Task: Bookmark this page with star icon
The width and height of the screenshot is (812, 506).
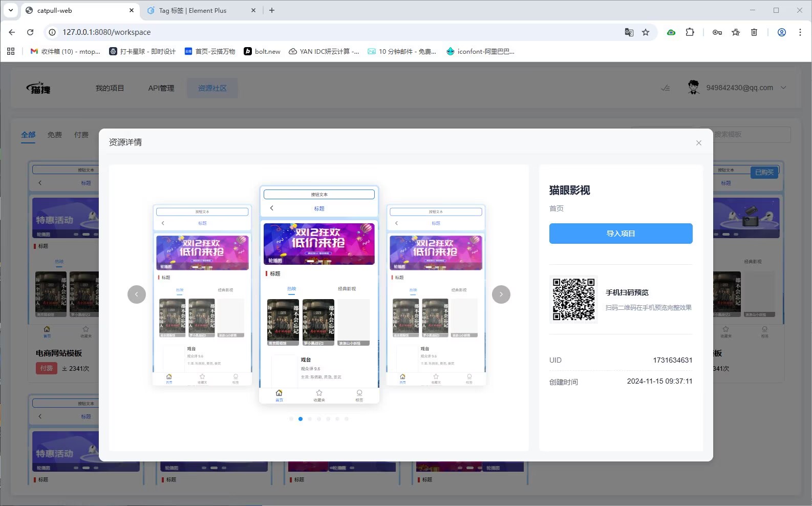Action: coord(646,32)
